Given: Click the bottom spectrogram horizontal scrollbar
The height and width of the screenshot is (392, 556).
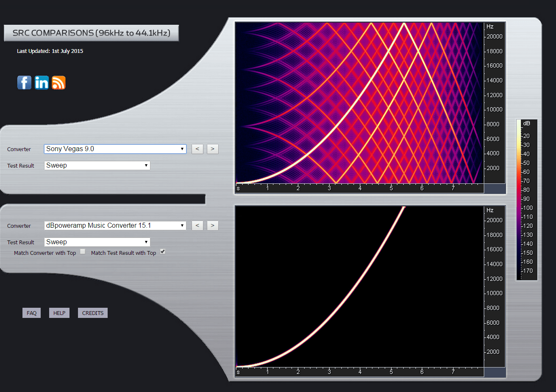Looking at the screenshot, I should click(x=360, y=373).
